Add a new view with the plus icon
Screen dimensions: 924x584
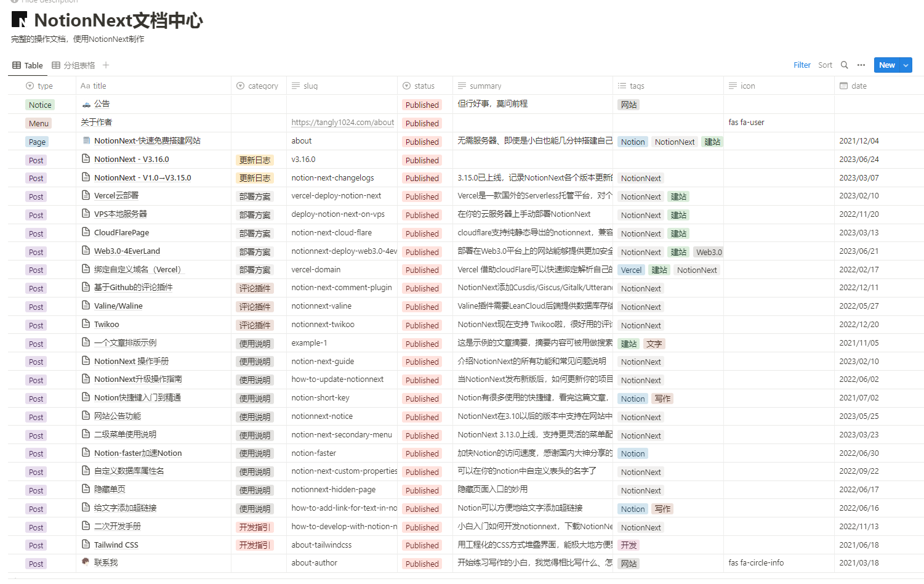[106, 65]
